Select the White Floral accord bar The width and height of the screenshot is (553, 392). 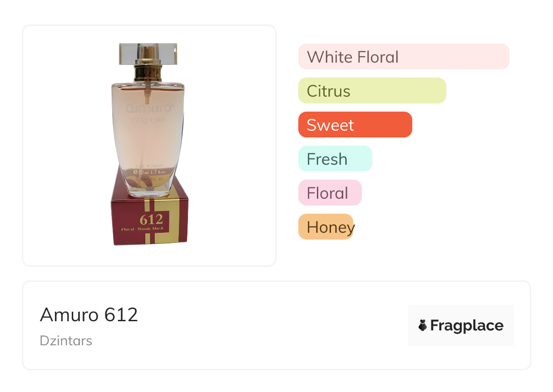click(x=403, y=57)
